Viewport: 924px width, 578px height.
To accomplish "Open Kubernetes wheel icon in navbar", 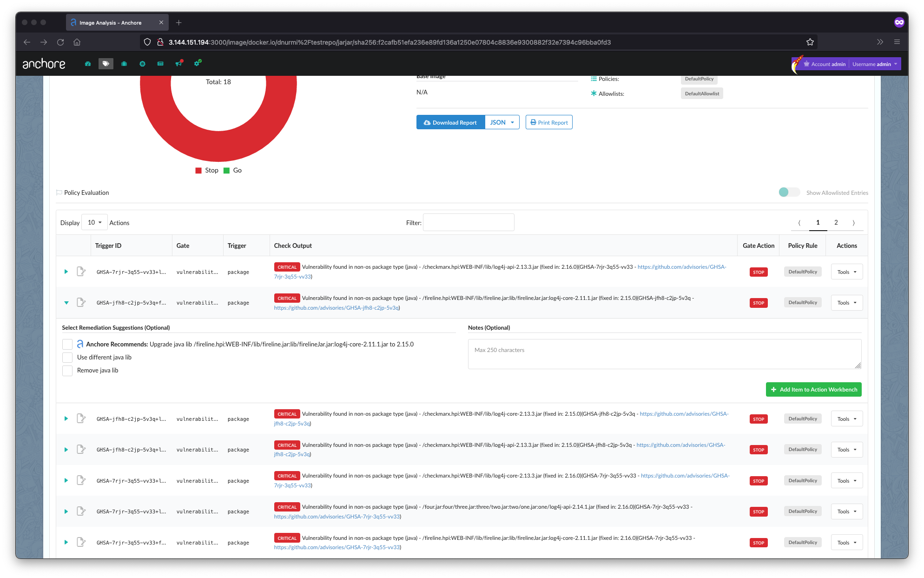I will click(x=142, y=64).
